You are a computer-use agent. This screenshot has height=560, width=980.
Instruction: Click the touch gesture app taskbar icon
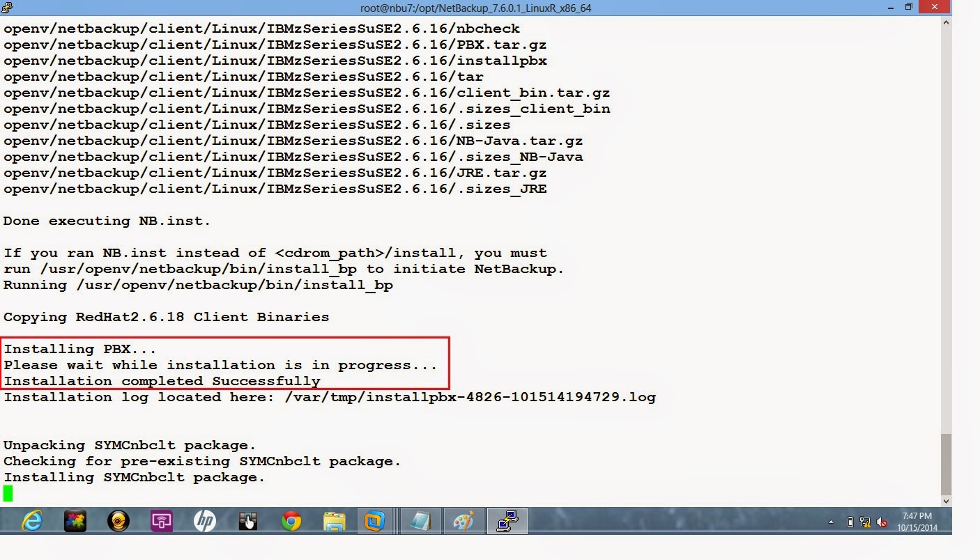(247, 521)
